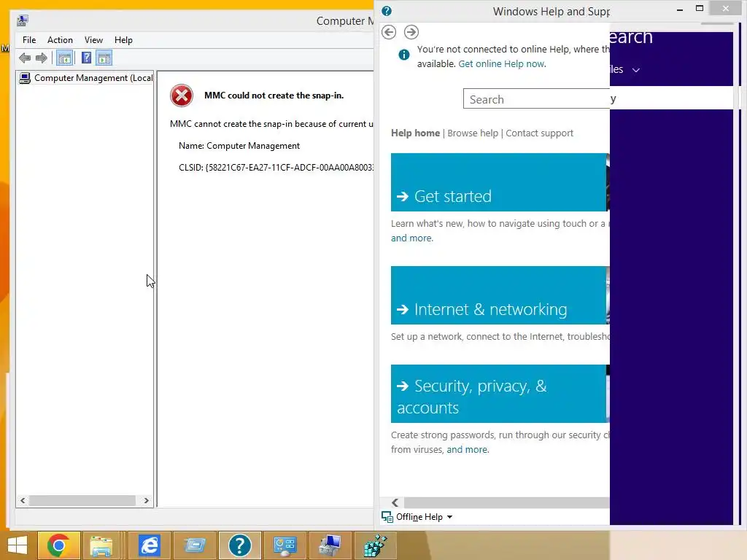Click the Help home link

pyautogui.click(x=415, y=133)
